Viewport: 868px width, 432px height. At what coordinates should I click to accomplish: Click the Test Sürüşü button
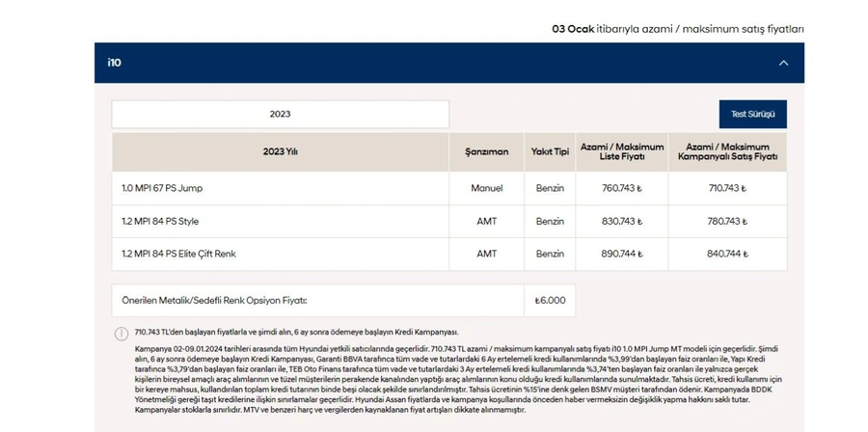(x=753, y=114)
